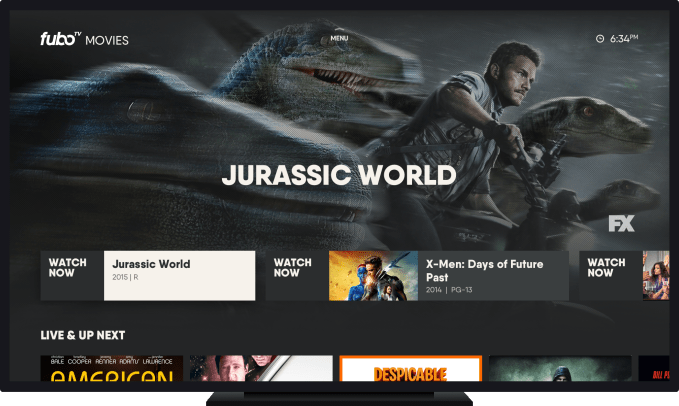Open the X-Men: Days of Future Past poster

373,276
